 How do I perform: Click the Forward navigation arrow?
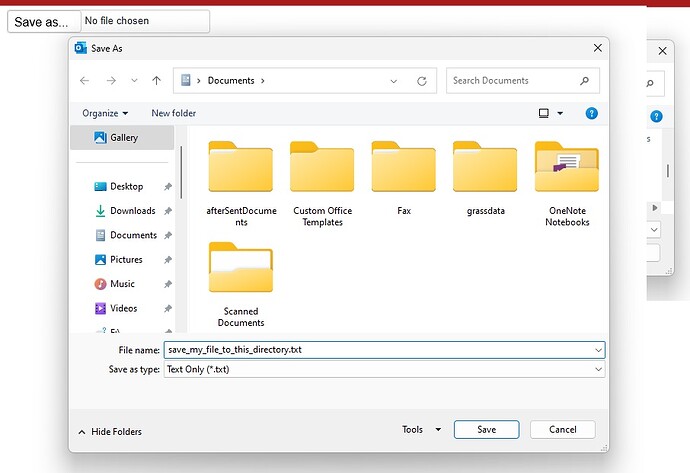pos(111,81)
